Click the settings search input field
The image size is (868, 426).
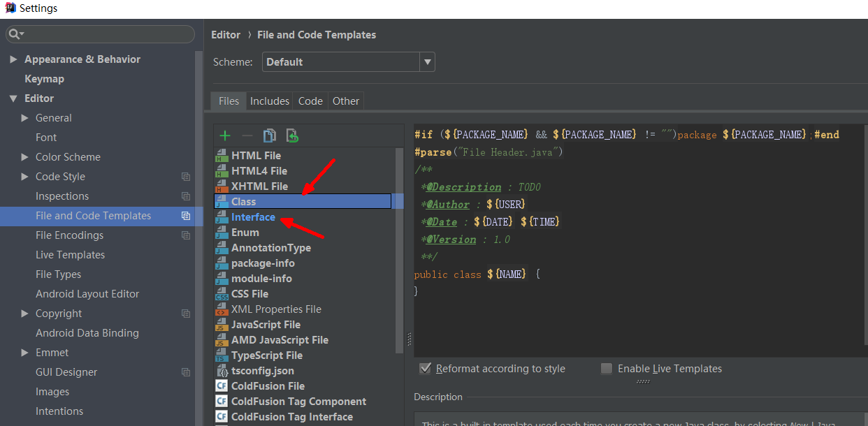point(100,34)
